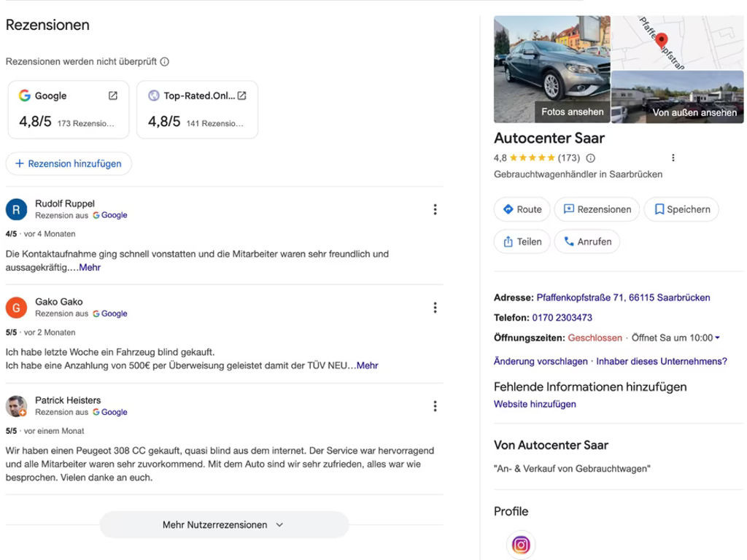Viewport: 747px width, 560px height.
Task: Click the 'Rezensionen' section heading
Action: click(47, 25)
